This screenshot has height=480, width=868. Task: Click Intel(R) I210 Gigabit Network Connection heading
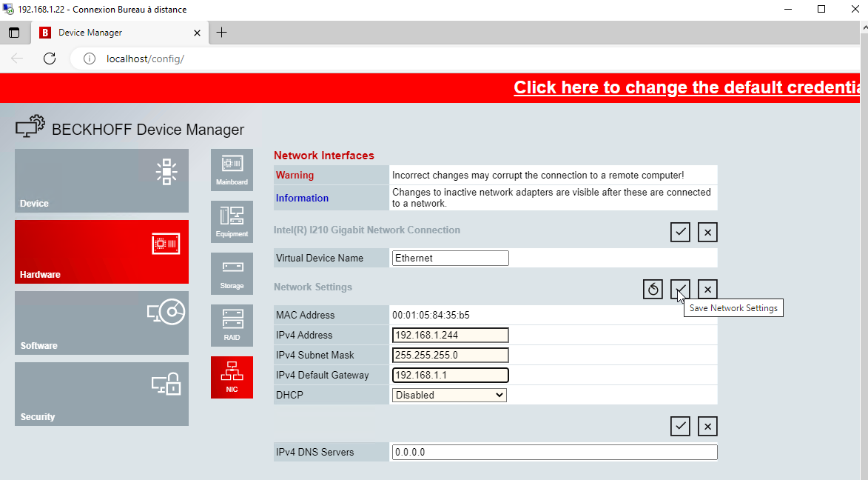point(367,230)
